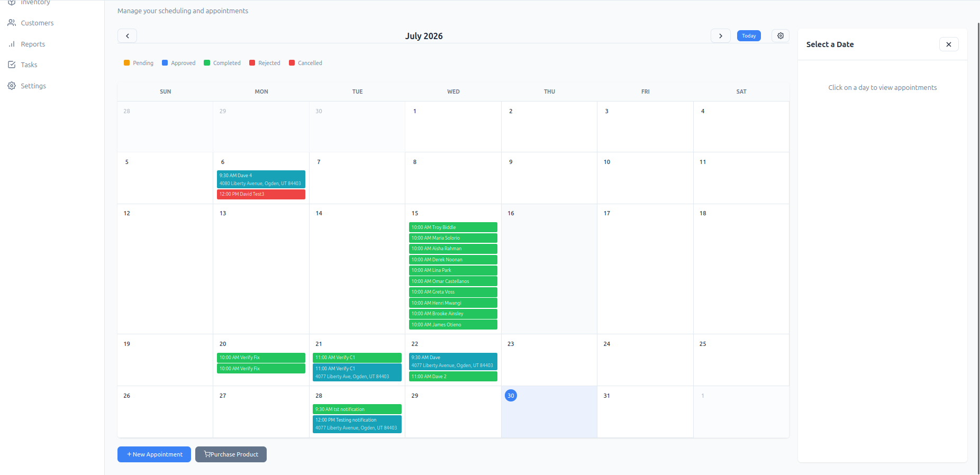Open the 12:00 PM David Test3 appointment
The height and width of the screenshot is (475, 980).
[261, 194]
